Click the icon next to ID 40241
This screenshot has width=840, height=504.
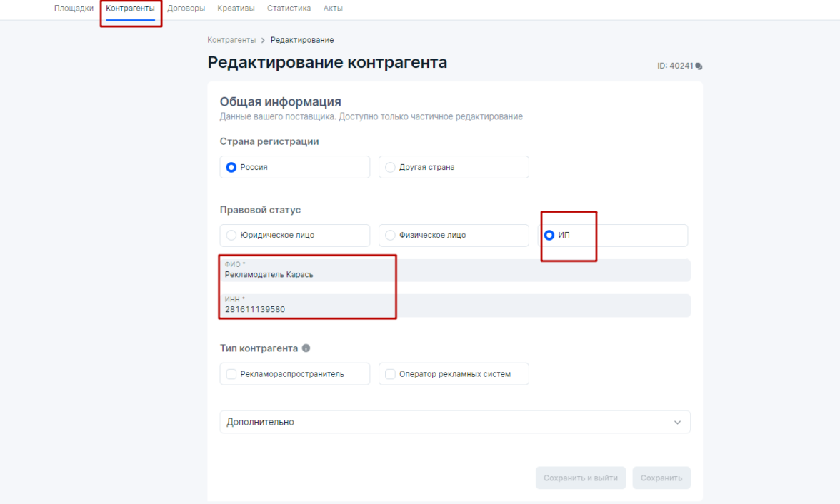pos(699,66)
